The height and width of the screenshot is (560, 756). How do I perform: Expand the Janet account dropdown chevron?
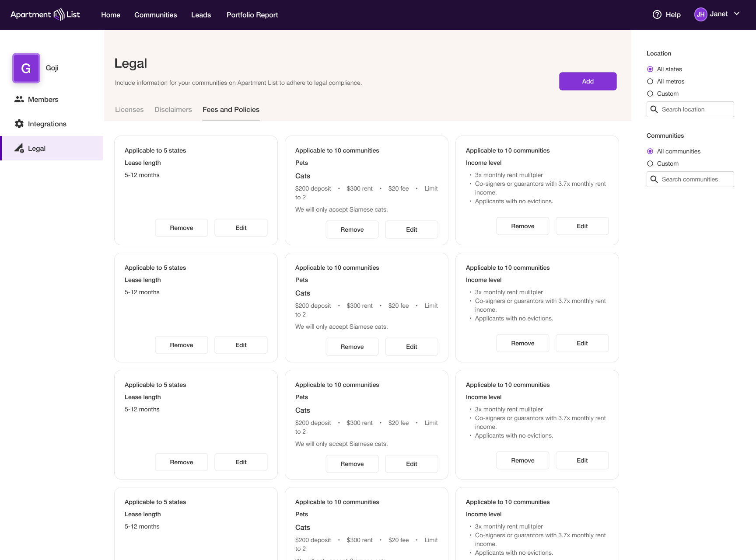(737, 14)
